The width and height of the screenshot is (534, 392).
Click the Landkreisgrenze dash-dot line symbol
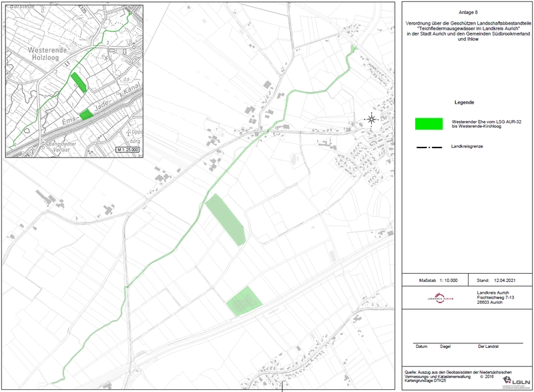tap(428, 146)
